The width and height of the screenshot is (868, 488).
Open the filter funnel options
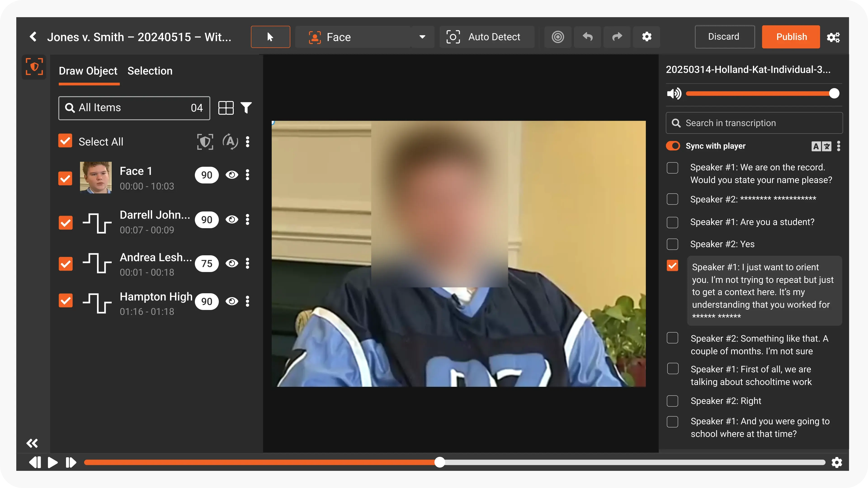tap(246, 108)
